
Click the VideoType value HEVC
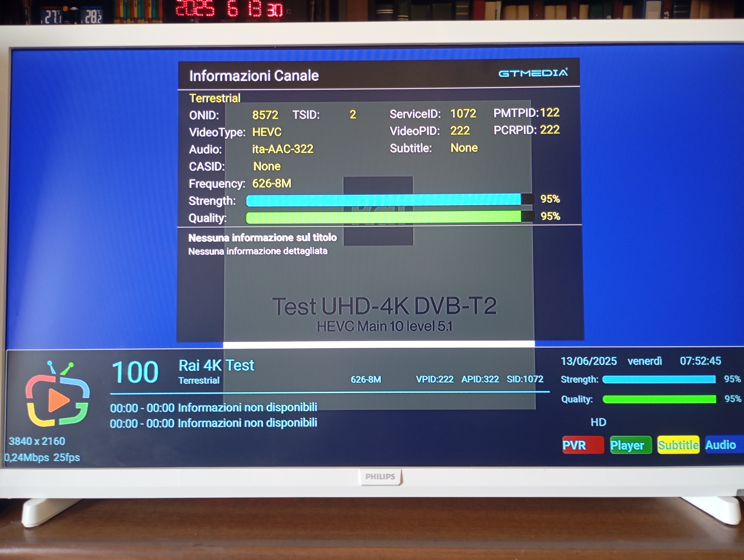pyautogui.click(x=267, y=132)
